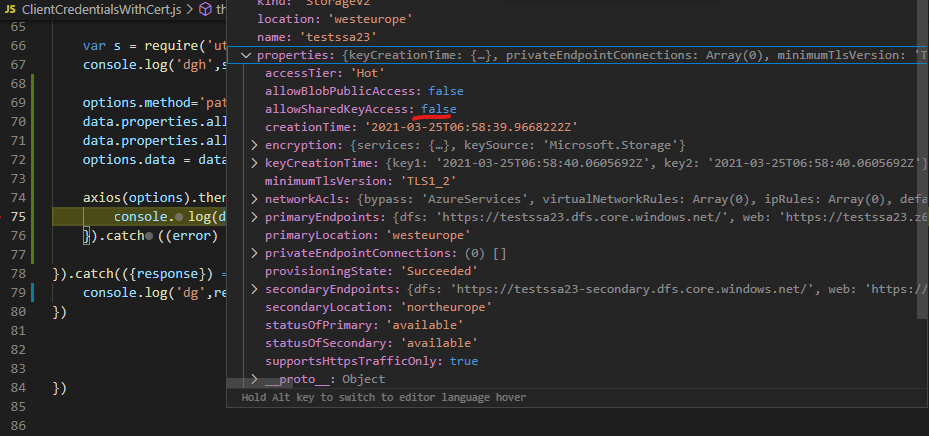This screenshot has height=436, width=929.
Task: Click line number 75 in the gutter
Action: click(x=19, y=217)
